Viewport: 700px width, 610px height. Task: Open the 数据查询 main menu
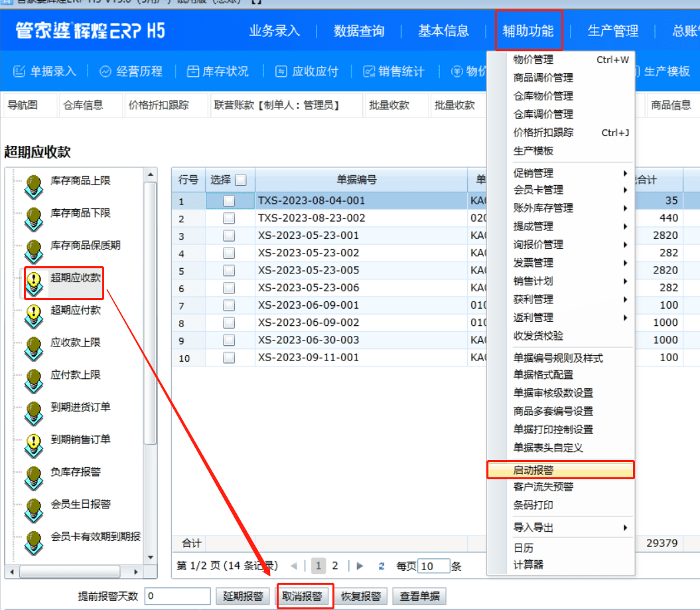[x=359, y=31]
